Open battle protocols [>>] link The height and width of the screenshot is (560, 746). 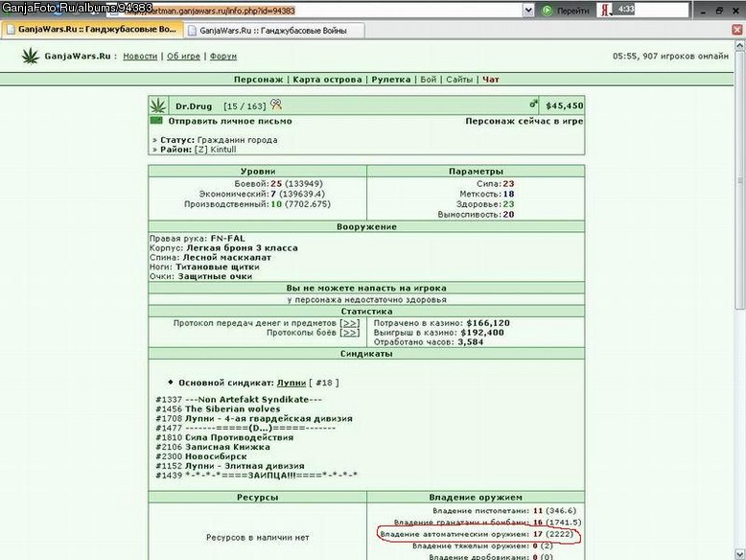[350, 333]
